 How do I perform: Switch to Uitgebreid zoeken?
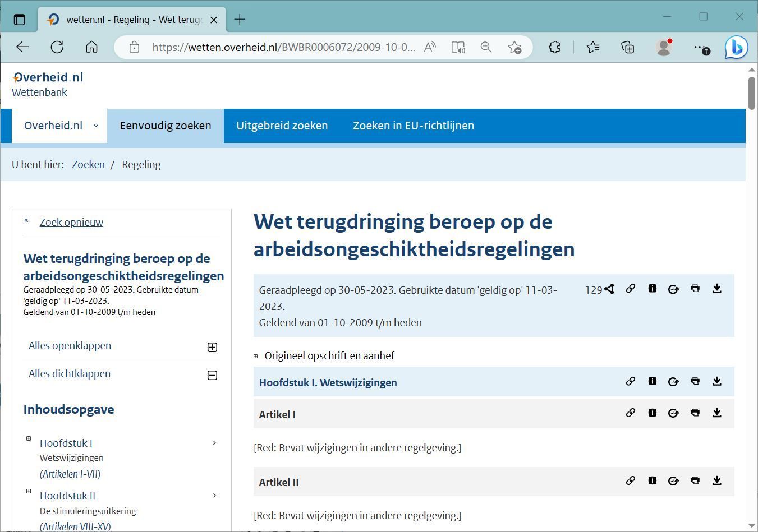click(x=282, y=126)
